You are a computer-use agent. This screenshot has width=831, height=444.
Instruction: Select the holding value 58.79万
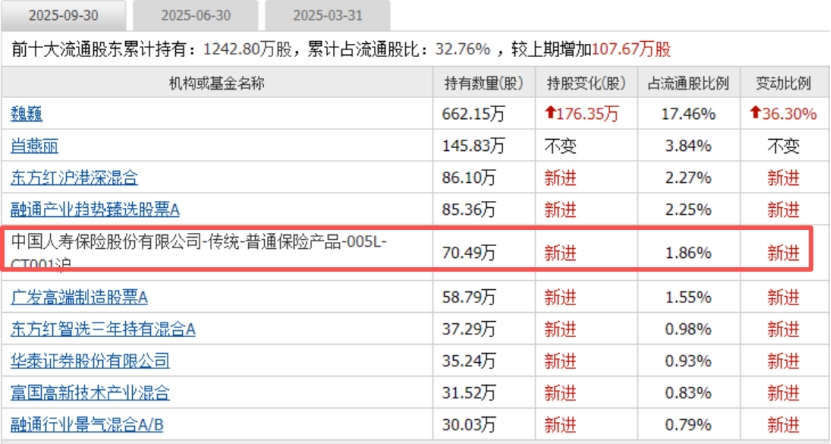pyautogui.click(x=469, y=297)
